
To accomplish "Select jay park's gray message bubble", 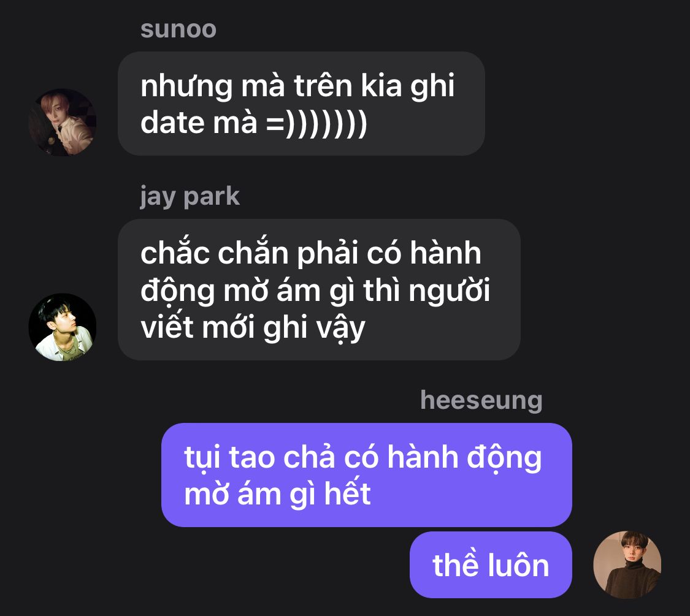I will tap(319, 290).
